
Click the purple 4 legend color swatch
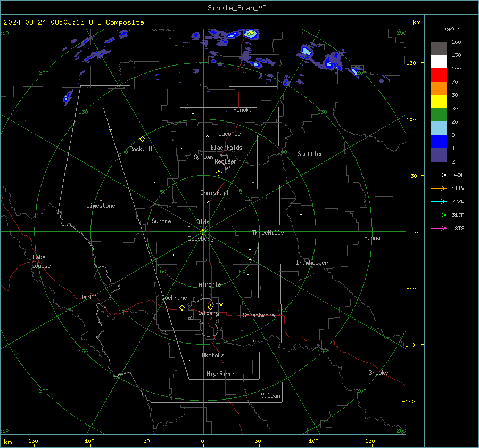[x=439, y=154]
